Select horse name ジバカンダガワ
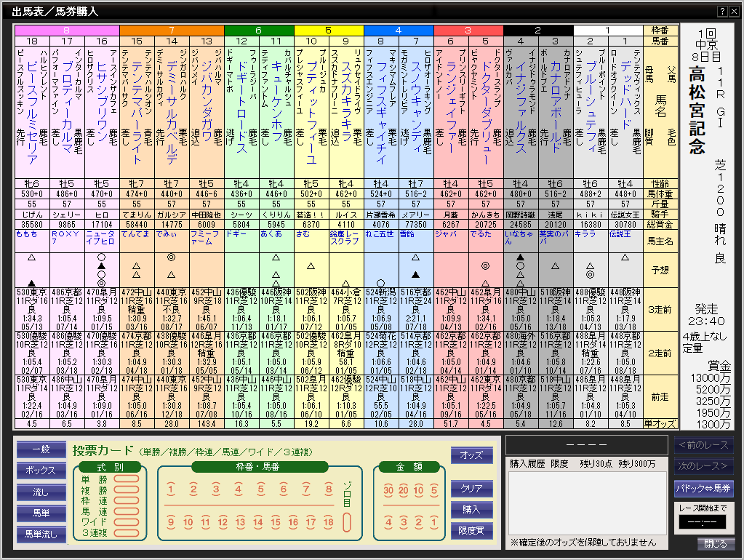Viewport: 744px width, 560px height. coord(207,100)
